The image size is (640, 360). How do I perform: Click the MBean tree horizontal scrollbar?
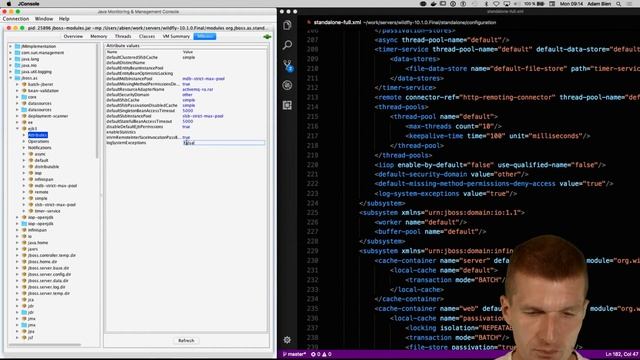tap(44, 345)
